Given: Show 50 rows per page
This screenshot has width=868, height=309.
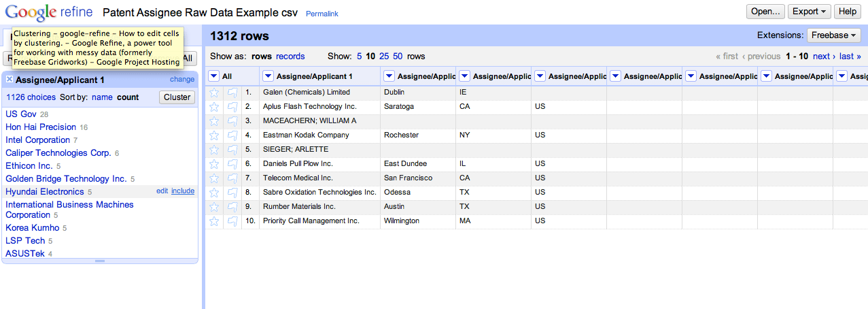Looking at the screenshot, I should pos(398,56).
